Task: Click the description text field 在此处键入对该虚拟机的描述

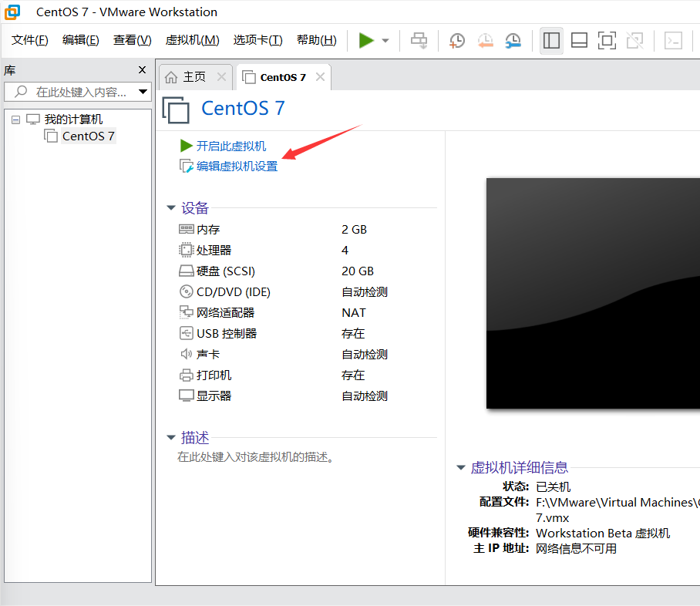Action: (x=255, y=457)
